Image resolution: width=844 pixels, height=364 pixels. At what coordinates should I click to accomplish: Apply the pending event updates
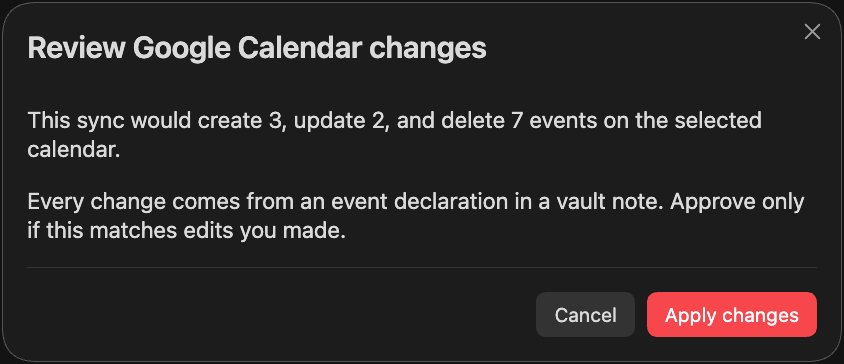[732, 315]
